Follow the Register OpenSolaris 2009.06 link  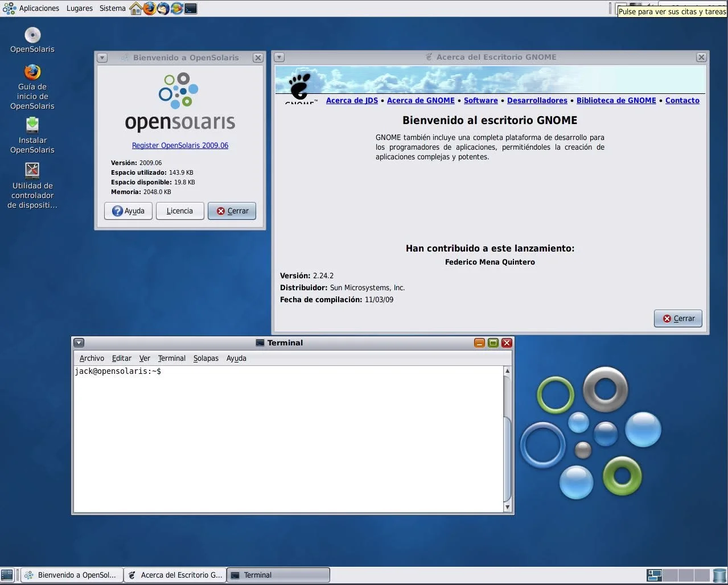pyautogui.click(x=180, y=145)
